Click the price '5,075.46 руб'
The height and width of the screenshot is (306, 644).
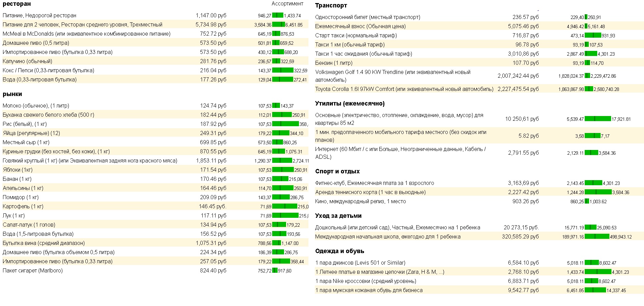[523, 26]
